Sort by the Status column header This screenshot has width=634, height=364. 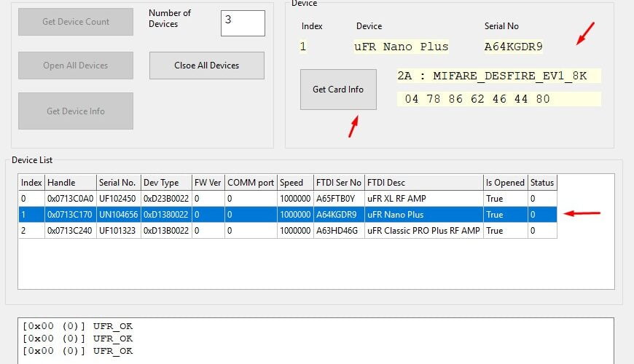(542, 183)
